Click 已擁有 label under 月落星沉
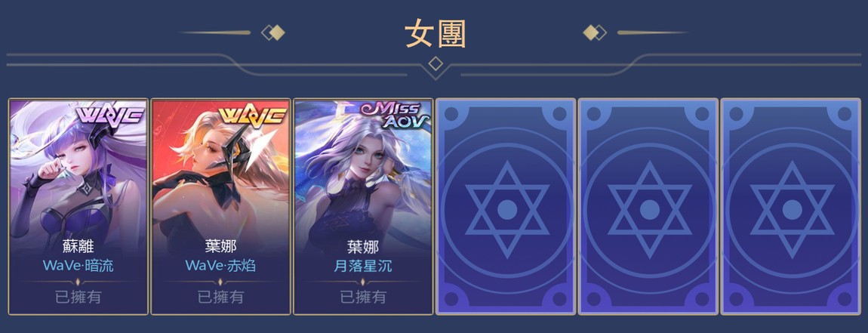This screenshot has height=333, width=868. pyautogui.click(x=363, y=297)
